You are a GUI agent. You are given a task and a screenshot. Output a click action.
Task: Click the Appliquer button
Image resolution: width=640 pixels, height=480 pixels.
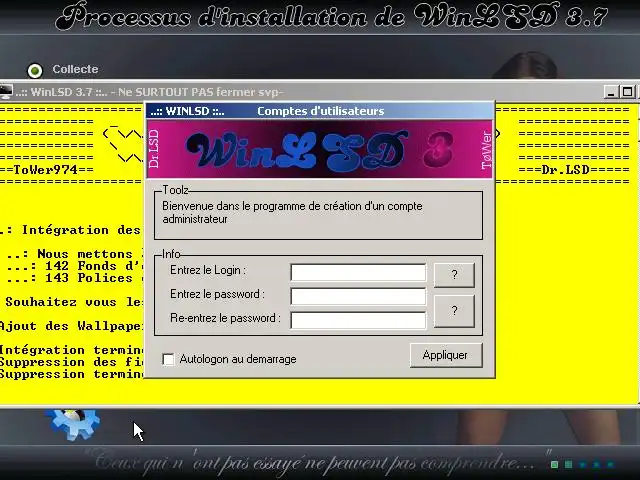tap(446, 355)
